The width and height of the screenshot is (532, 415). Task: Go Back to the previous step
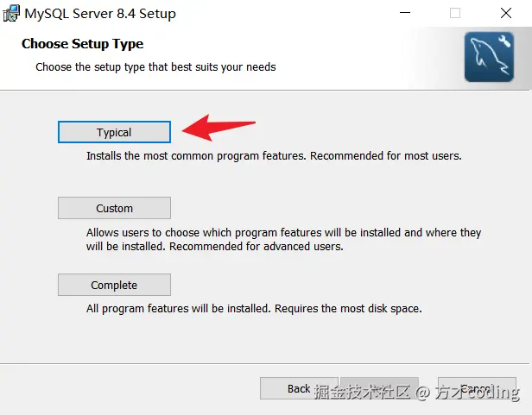299,388
